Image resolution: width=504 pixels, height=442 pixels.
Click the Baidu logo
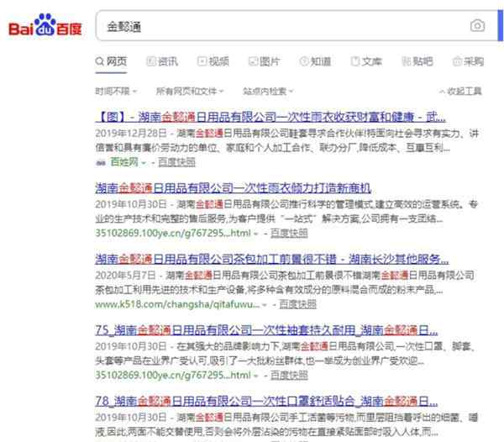click(45, 25)
